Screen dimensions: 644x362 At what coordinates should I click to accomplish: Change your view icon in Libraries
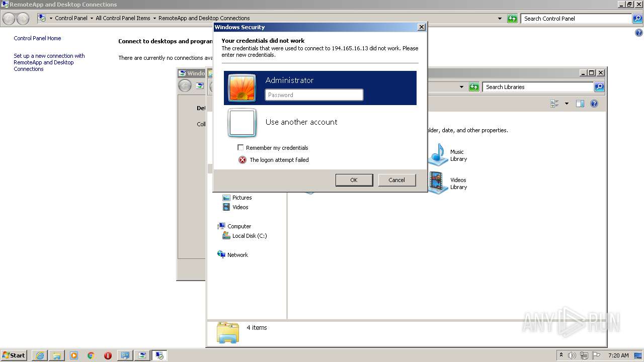tap(555, 104)
